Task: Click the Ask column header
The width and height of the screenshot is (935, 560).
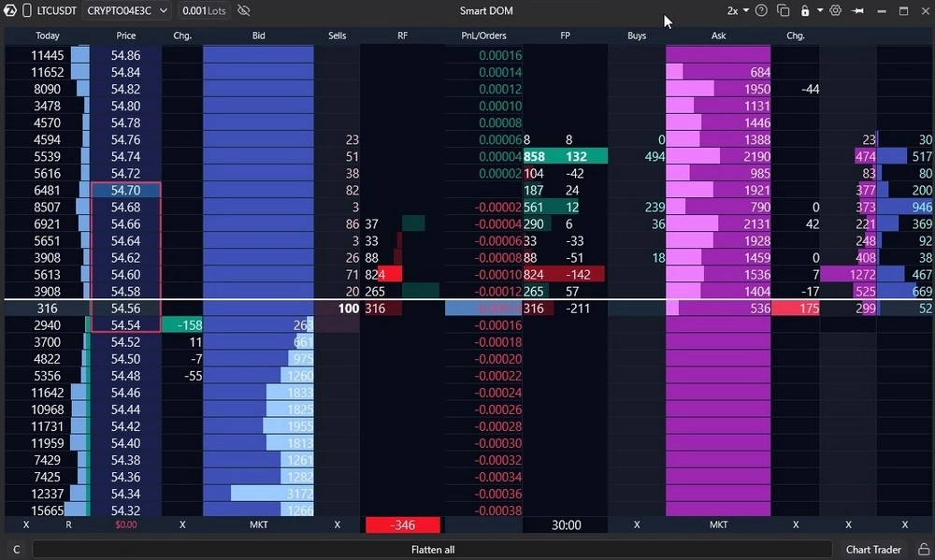Action: (718, 36)
